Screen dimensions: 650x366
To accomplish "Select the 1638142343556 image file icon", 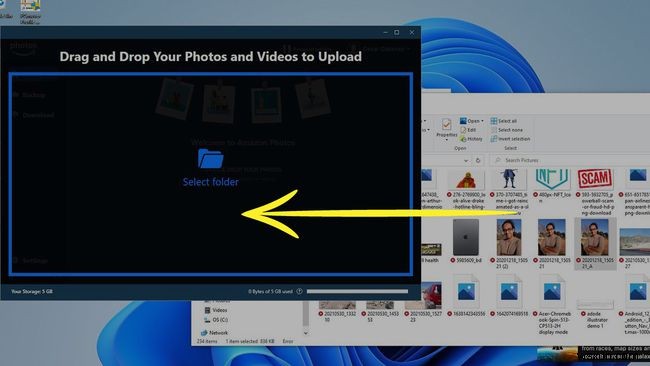I will (466, 292).
